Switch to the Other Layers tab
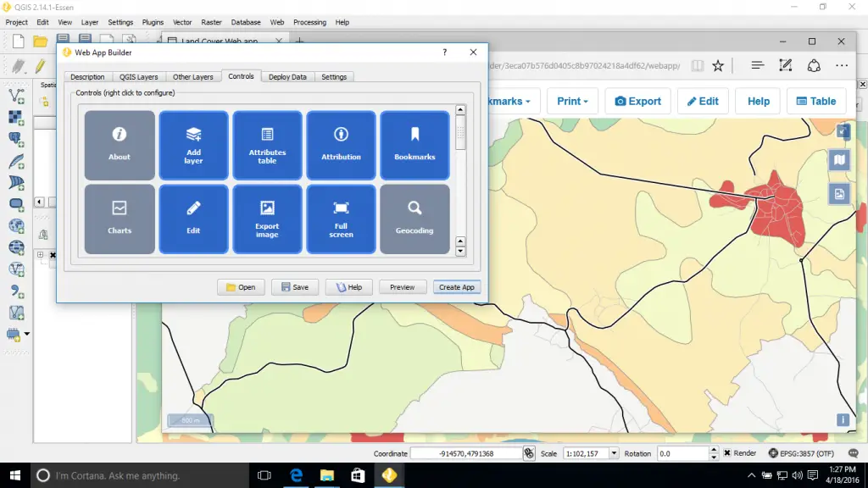This screenshot has height=488, width=868. (192, 77)
